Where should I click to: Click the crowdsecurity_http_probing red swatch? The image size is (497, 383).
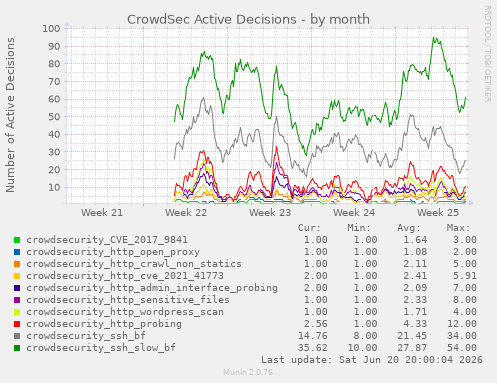(x=17, y=324)
